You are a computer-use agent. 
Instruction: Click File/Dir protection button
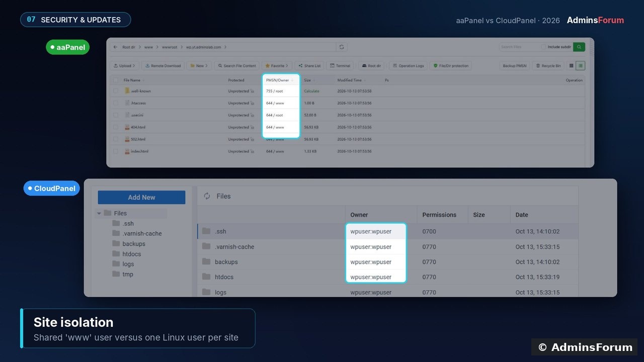point(451,66)
